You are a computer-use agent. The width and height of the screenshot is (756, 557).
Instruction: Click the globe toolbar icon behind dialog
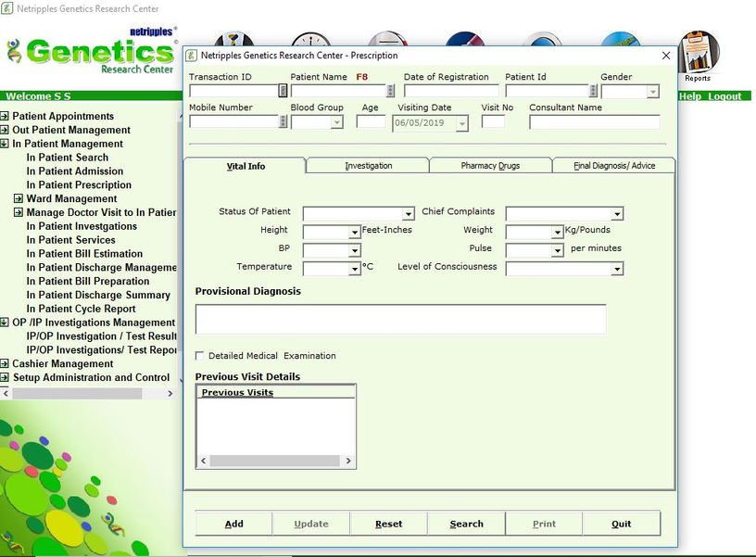[x=621, y=39]
